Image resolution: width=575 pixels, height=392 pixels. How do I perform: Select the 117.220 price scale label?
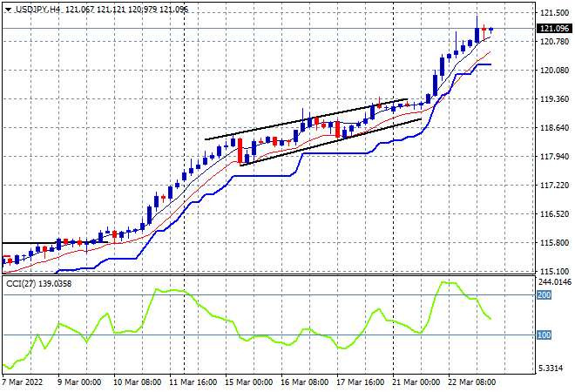click(x=554, y=186)
